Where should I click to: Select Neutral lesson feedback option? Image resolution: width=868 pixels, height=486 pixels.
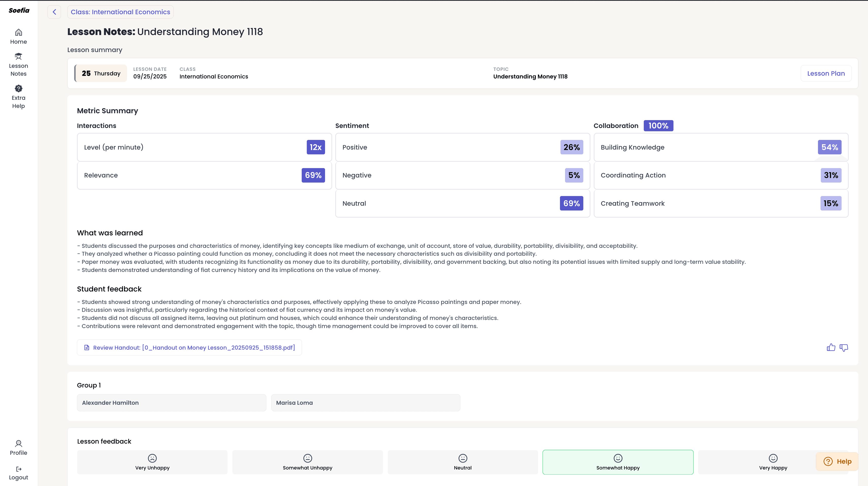[463, 462]
